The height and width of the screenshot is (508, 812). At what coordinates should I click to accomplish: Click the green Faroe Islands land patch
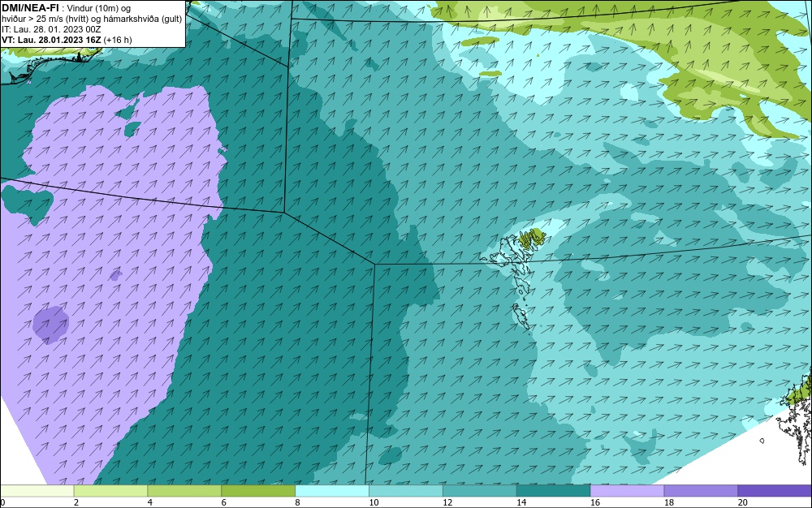[x=532, y=239]
